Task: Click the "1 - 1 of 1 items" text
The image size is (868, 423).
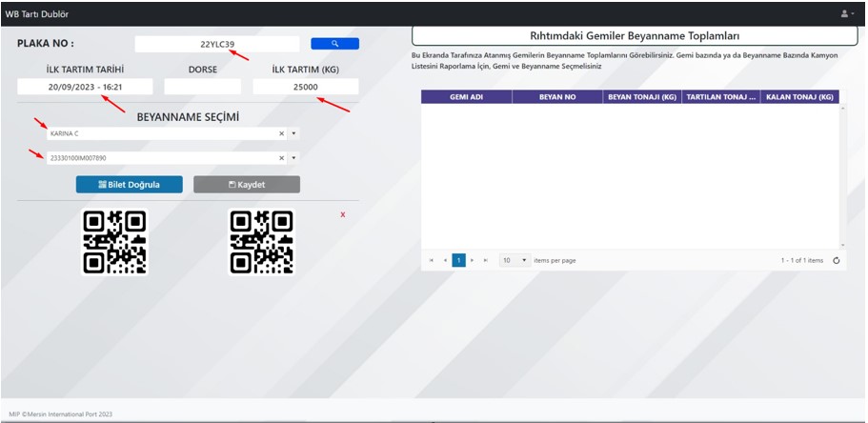Action: pyautogui.click(x=802, y=260)
